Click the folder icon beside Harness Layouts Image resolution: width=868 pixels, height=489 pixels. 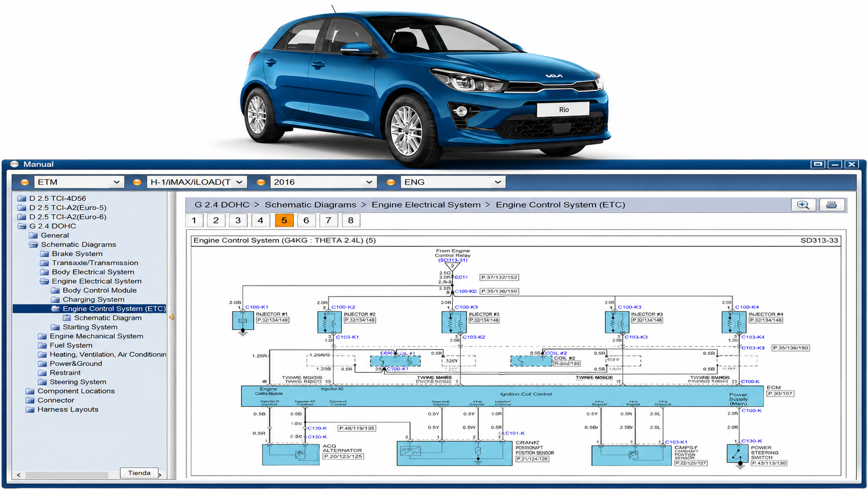(x=30, y=409)
